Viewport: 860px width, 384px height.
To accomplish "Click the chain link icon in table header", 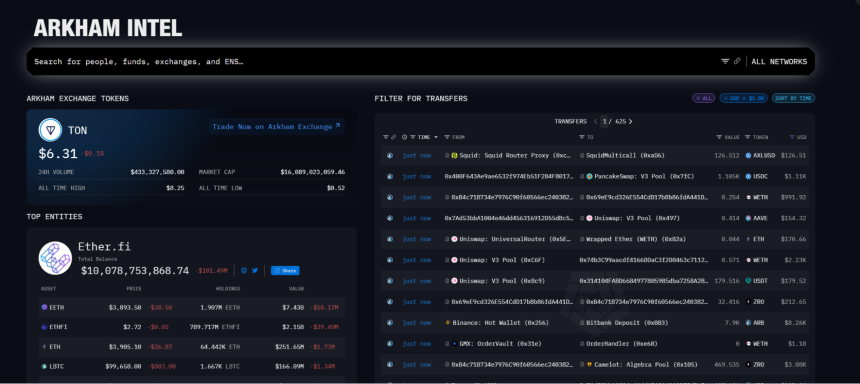I will 393,137.
